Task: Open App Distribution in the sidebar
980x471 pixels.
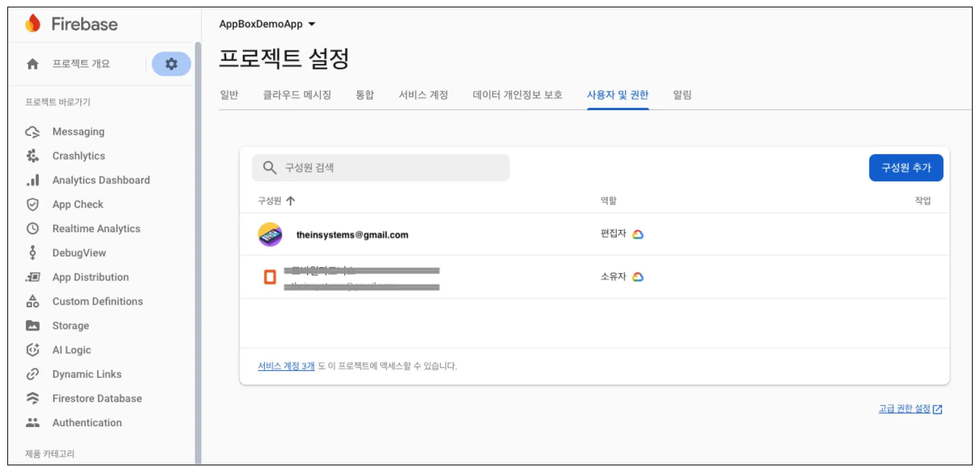Action: tap(91, 277)
